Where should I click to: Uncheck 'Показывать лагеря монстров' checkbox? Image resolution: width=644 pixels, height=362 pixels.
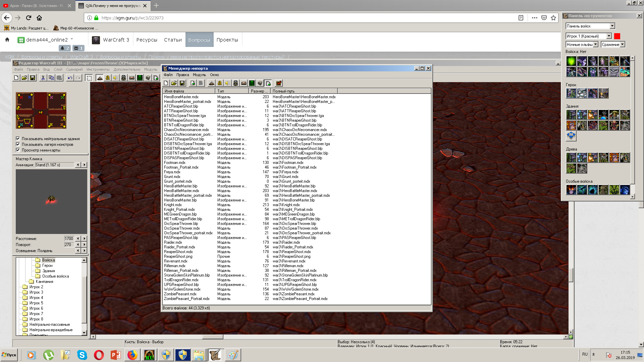(18, 144)
